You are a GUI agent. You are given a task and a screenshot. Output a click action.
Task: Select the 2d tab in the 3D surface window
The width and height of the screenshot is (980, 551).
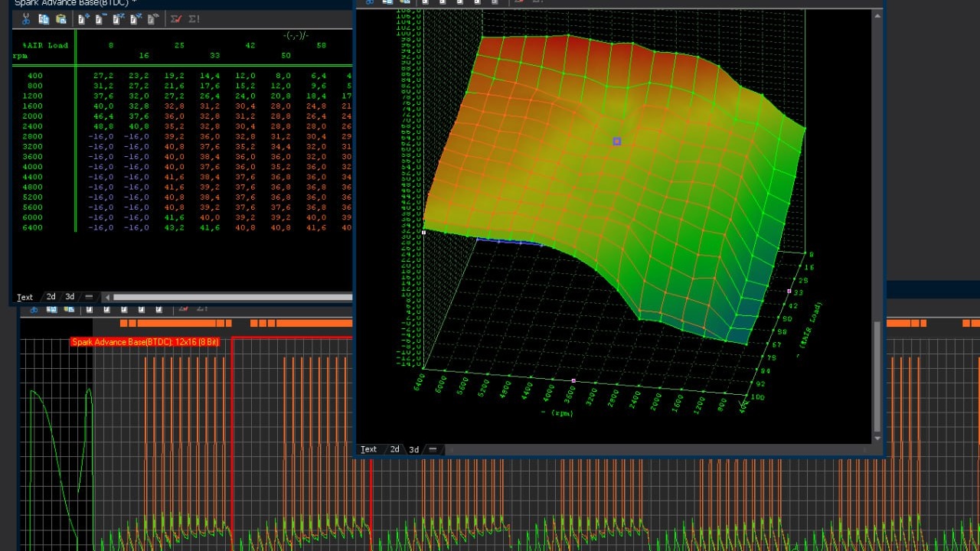tap(394, 449)
